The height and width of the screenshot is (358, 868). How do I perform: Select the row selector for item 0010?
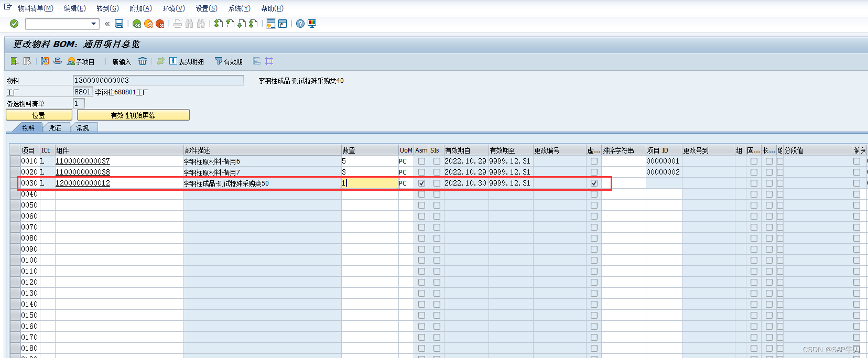[x=15, y=161]
